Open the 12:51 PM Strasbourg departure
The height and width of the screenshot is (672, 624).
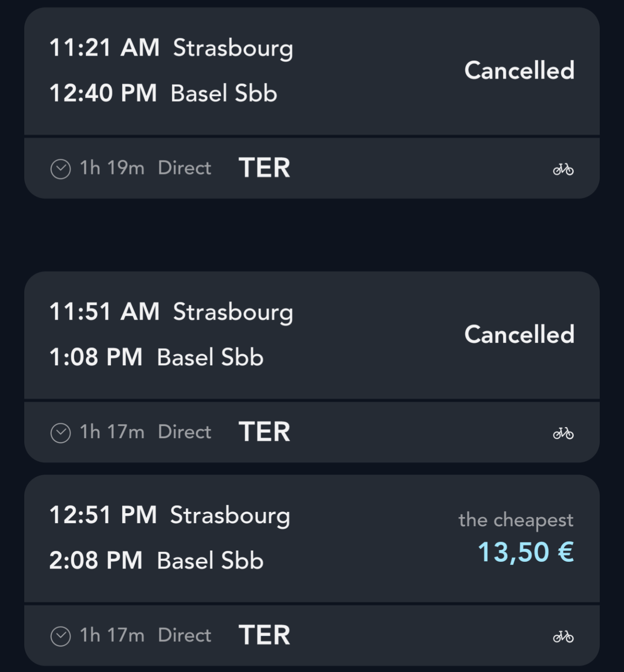169,515
